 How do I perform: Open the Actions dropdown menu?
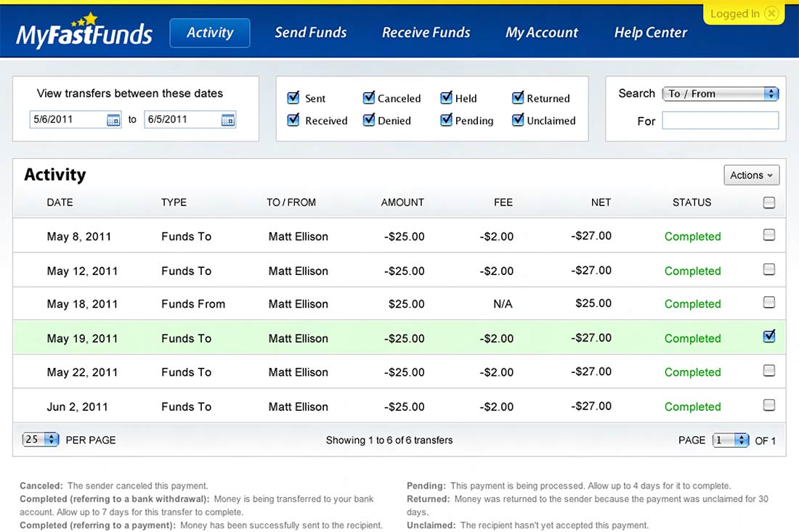coord(751,175)
